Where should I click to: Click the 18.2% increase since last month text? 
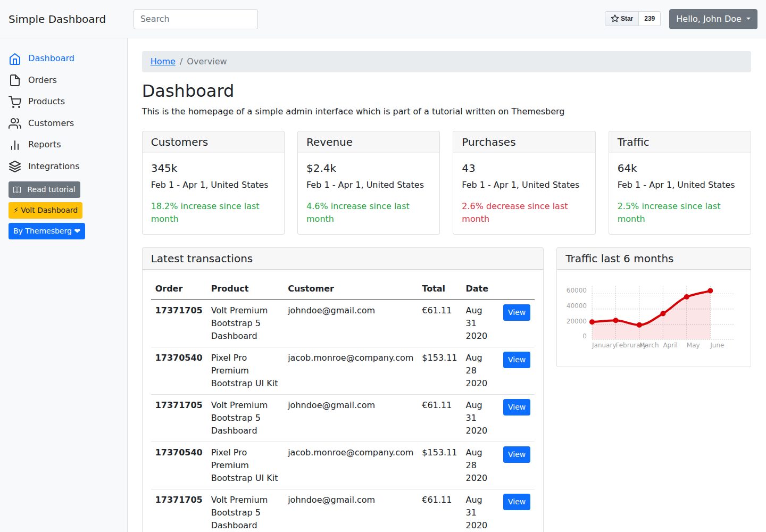click(x=205, y=212)
